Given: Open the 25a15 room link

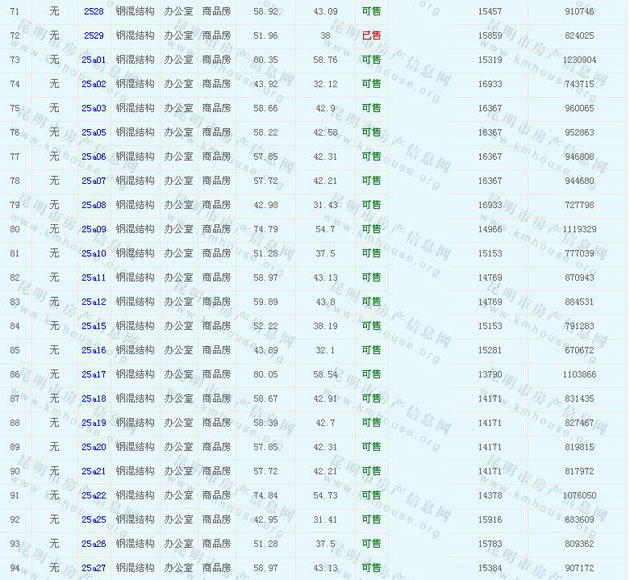Looking at the screenshot, I should (94, 326).
